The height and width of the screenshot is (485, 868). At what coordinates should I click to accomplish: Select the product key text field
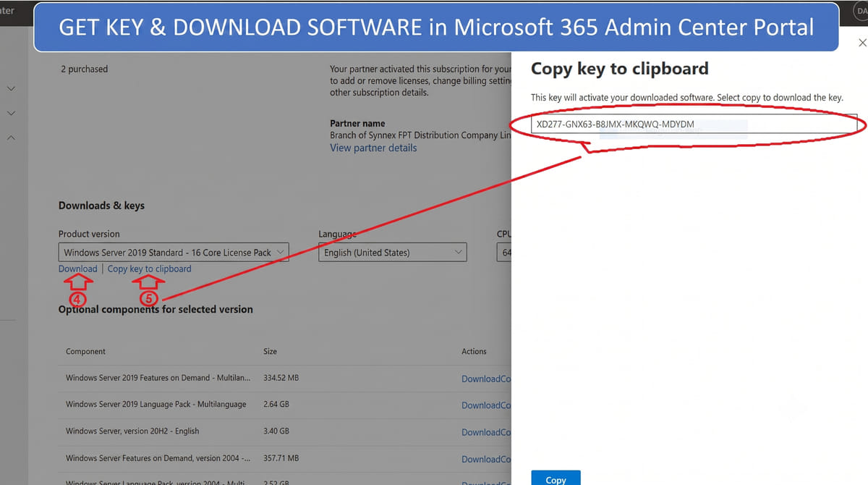pos(694,125)
